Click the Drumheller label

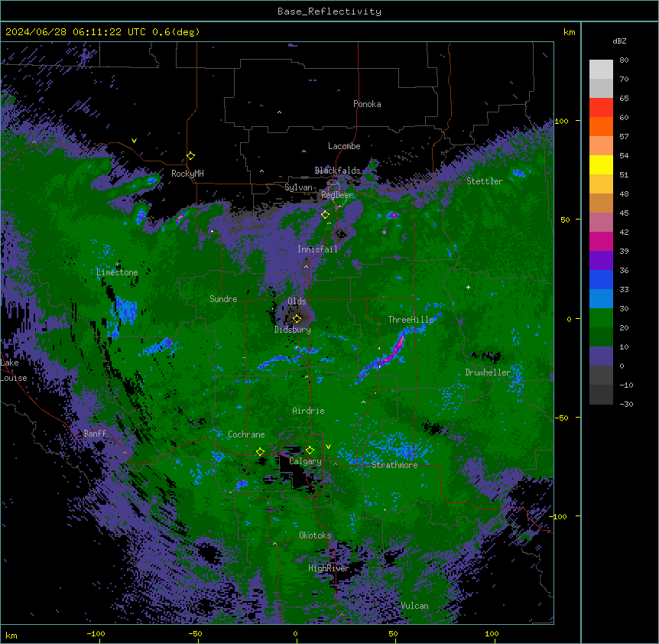(x=488, y=372)
